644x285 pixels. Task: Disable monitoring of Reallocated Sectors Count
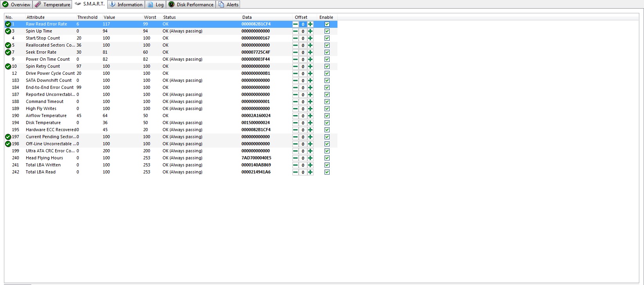(x=327, y=45)
